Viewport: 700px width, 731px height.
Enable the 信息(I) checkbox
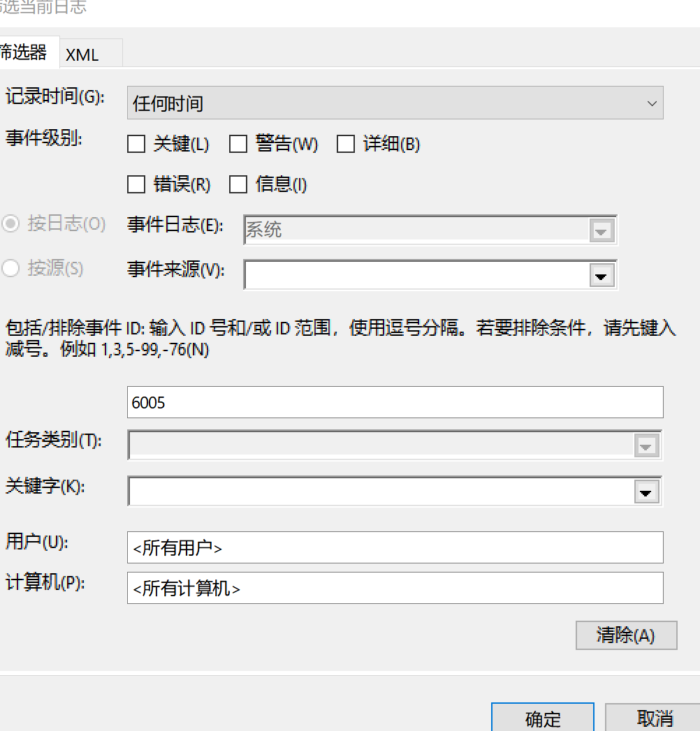(x=239, y=185)
